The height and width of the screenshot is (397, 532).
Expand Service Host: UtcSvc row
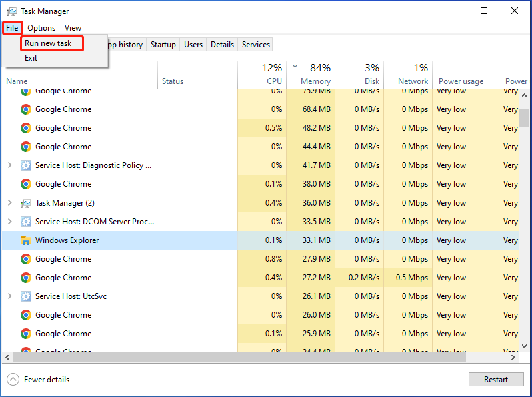click(10, 296)
